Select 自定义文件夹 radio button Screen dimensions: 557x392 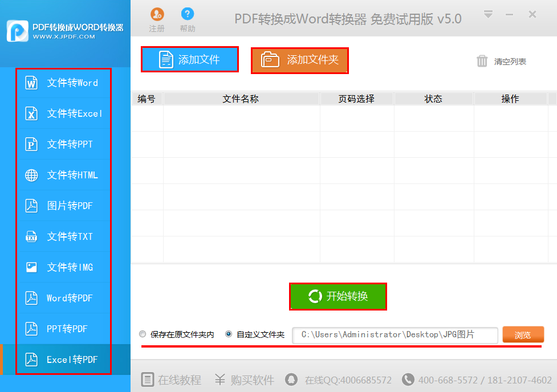(229, 334)
